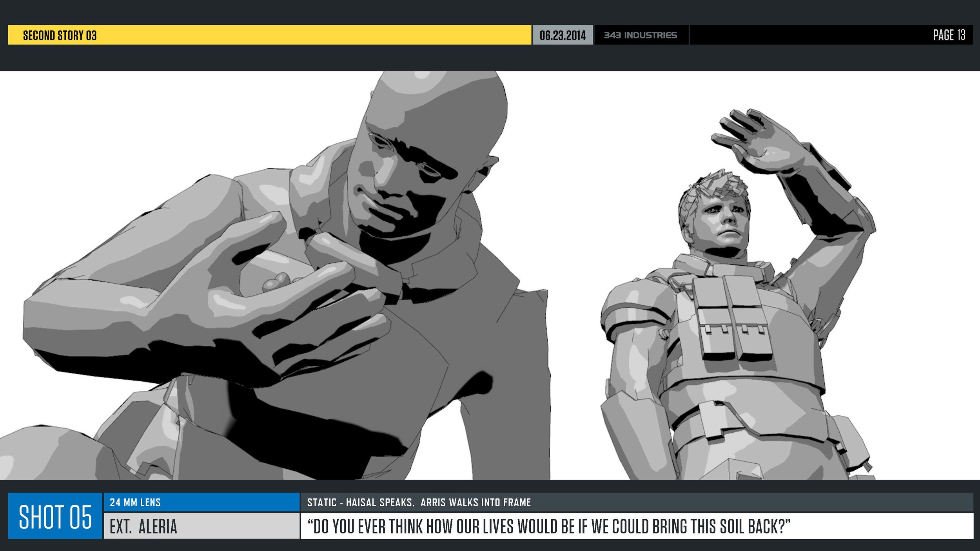Select the "EXT. ALERIA" location text
The image size is (980, 551).
(x=143, y=526)
